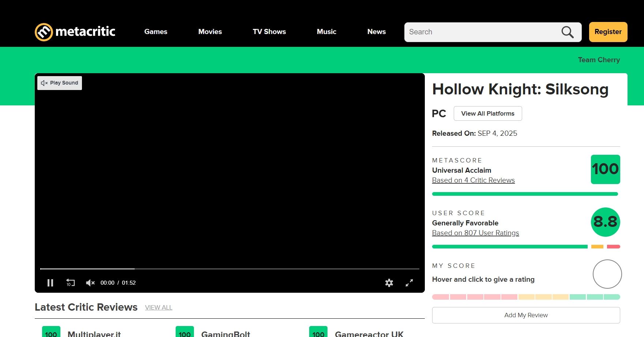Enter fullscreen video mode
Screen dimensions: 644x337
click(x=409, y=283)
